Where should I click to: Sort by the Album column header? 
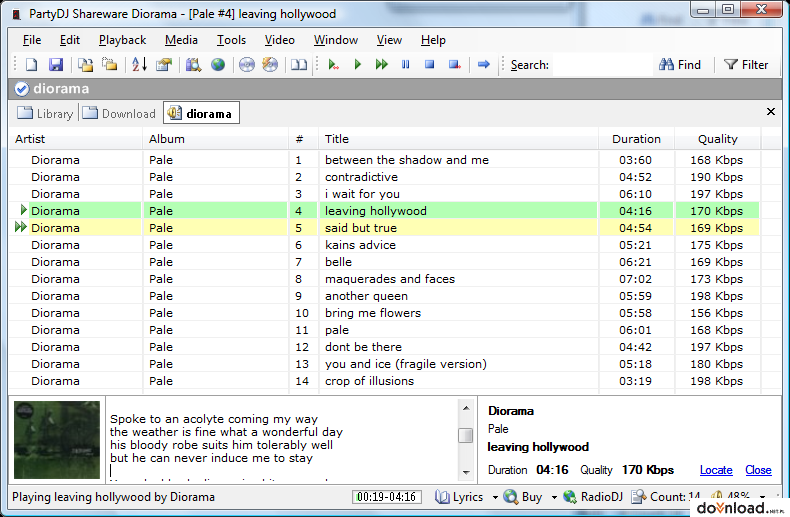pyautogui.click(x=216, y=139)
